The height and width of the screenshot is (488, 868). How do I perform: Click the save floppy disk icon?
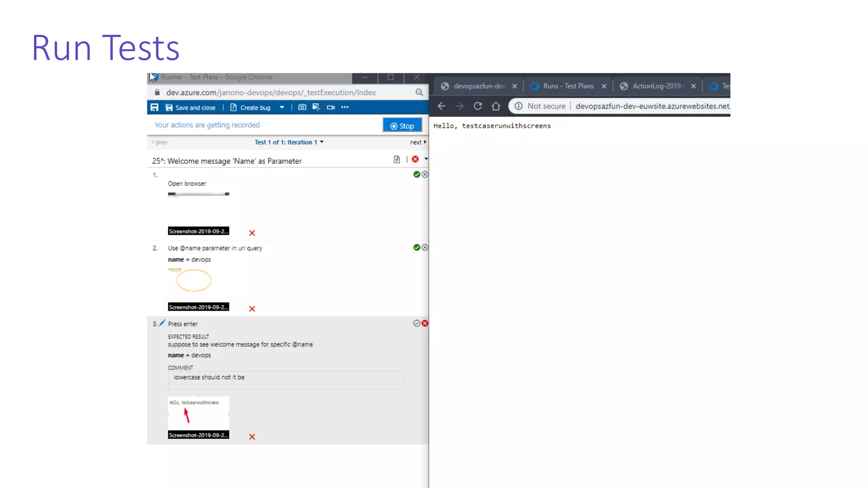coord(154,108)
